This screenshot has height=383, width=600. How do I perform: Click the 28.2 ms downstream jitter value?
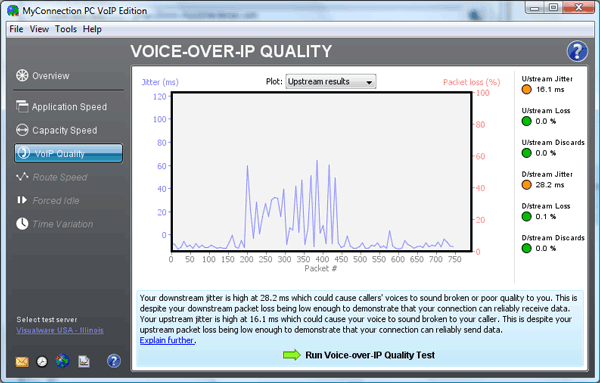[x=550, y=185]
